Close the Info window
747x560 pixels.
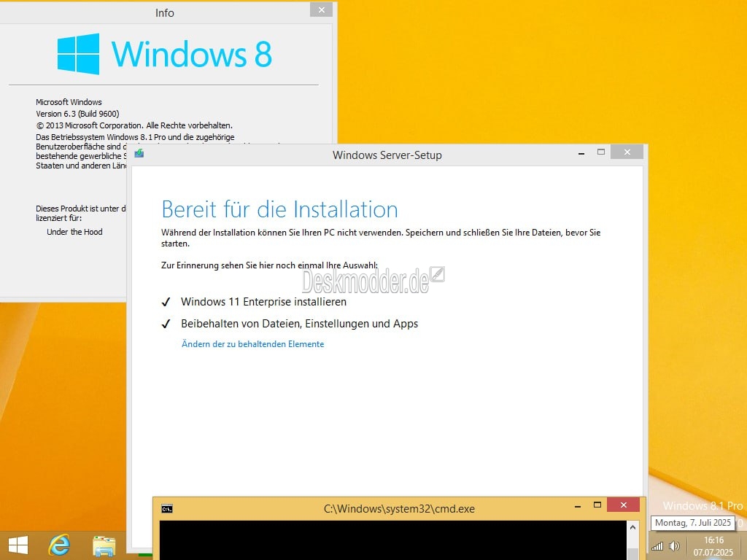tap(321, 9)
